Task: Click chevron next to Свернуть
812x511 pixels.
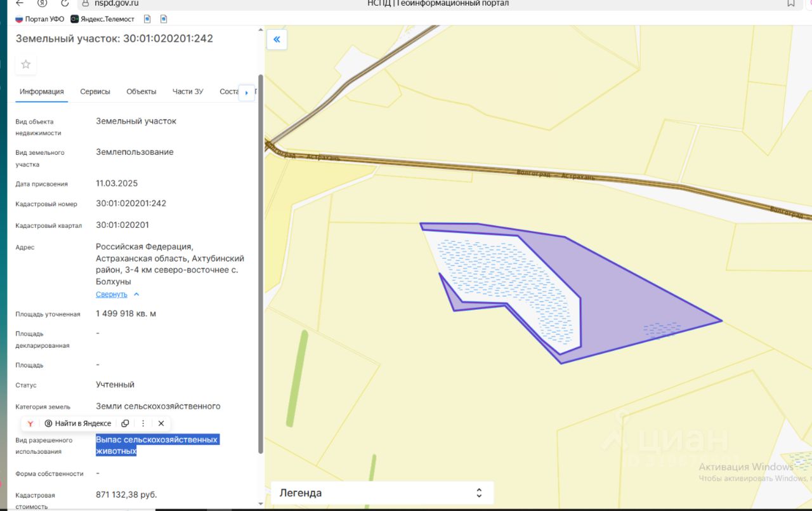Action: point(136,295)
